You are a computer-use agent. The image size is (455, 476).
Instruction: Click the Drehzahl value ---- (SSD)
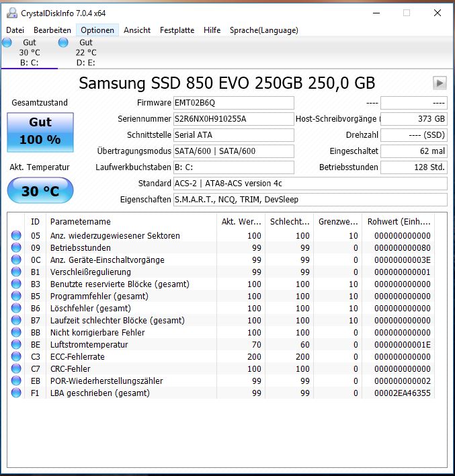414,134
